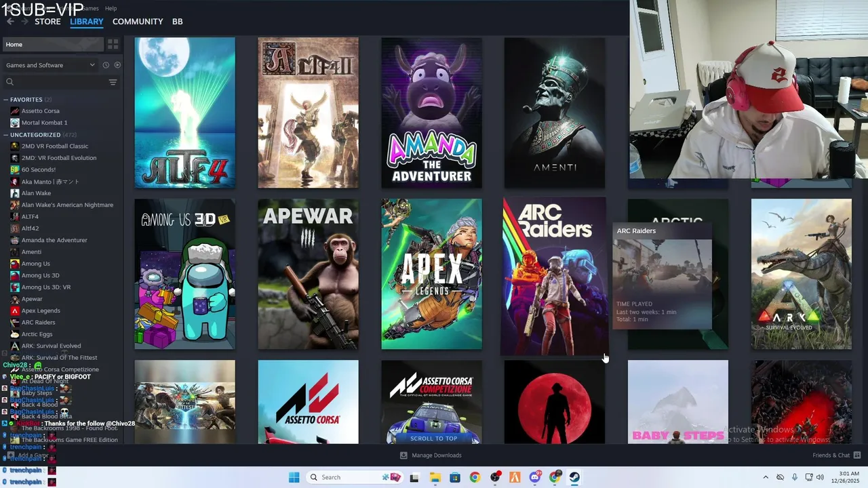
Task: Click ARK: Survival Evolved sidebar icon
Action: click(15, 346)
